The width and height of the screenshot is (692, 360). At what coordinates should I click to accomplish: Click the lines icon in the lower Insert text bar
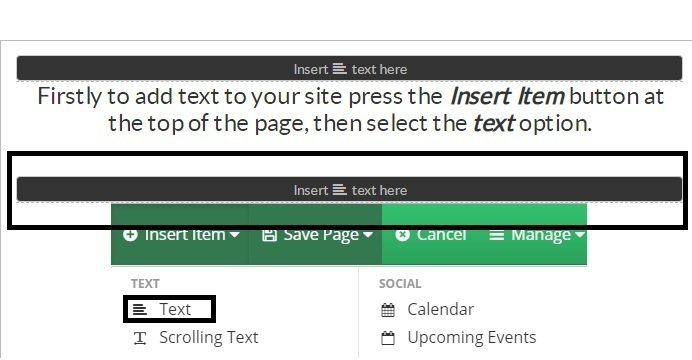click(340, 190)
